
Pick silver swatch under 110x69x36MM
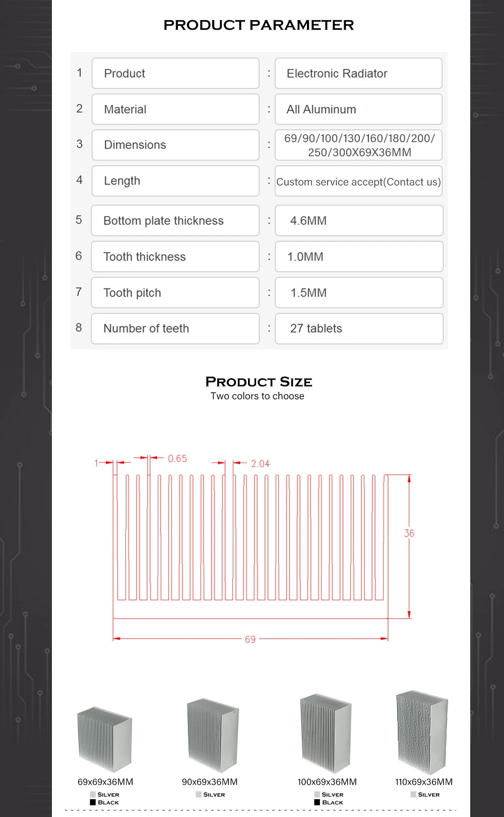tap(413, 794)
